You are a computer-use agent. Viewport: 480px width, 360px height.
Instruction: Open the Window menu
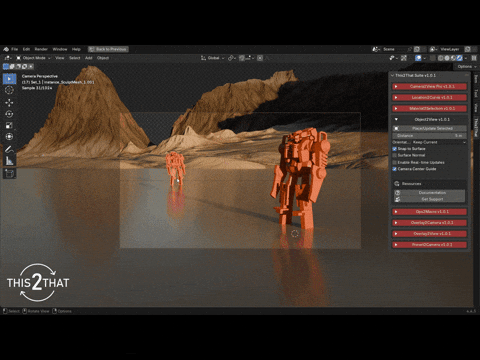[x=60, y=49]
